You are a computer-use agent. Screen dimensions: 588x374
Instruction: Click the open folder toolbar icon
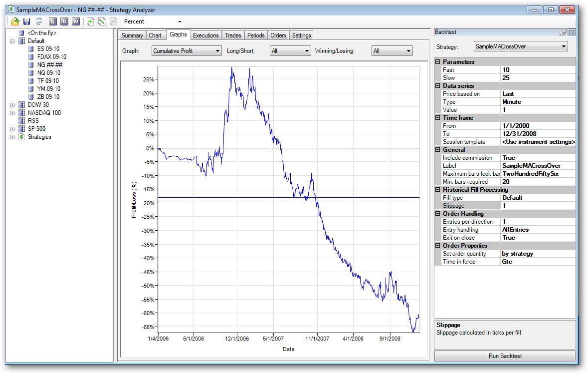(15, 21)
